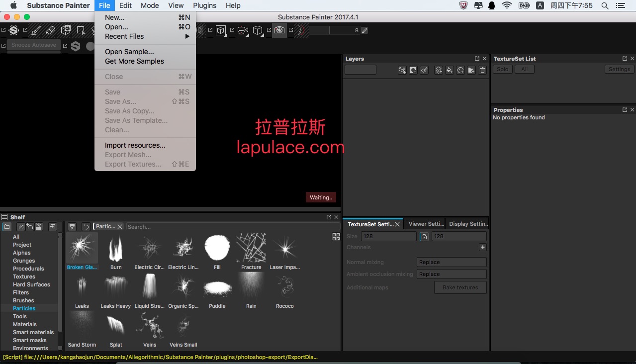Image resolution: width=636 pixels, height=364 pixels.
Task: Open the height Size dropdown beside the lock
Action: [459, 236]
